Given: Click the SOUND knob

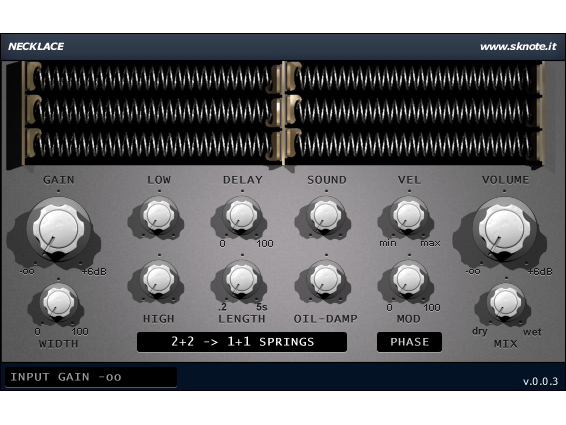Looking at the screenshot, I should click(x=326, y=216).
